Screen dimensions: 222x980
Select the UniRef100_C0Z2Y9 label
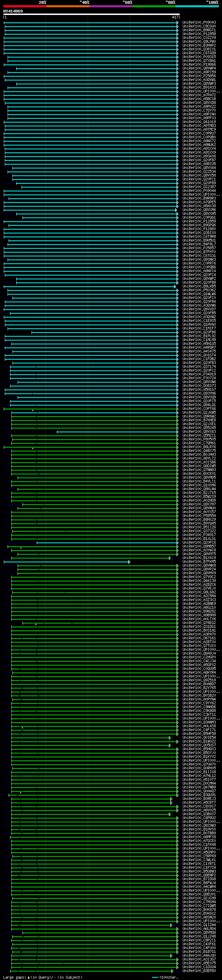coord(199,38)
